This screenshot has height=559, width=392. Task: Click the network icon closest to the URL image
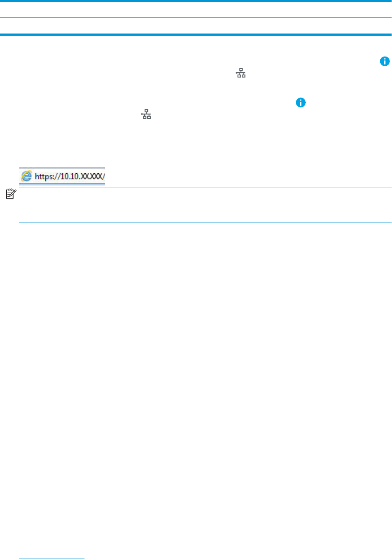[146, 115]
